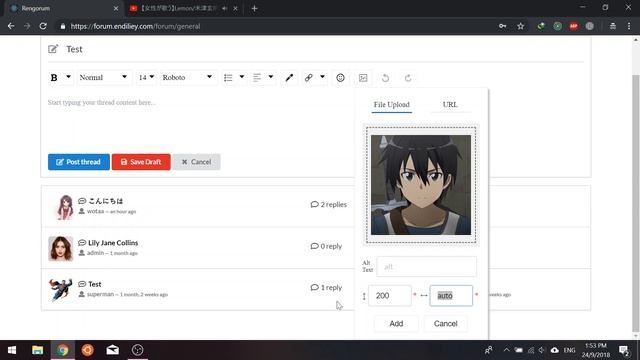
Task: Open File Explorer from taskbar
Action: pos(37,350)
